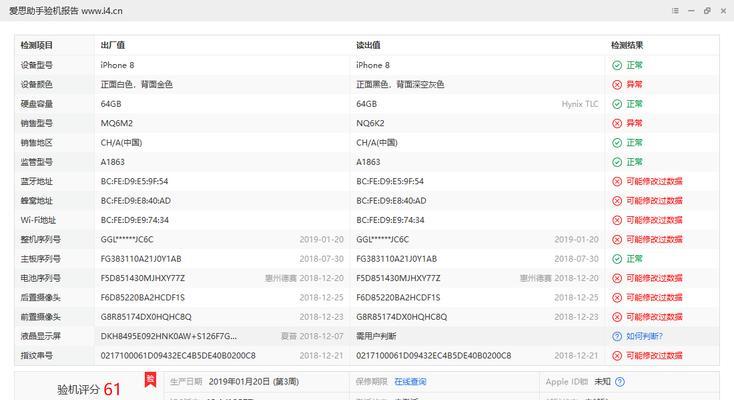Viewport: 734px width, 400px height.
Task: Click 异常 result in 设备颜色 row
Action: (634, 85)
